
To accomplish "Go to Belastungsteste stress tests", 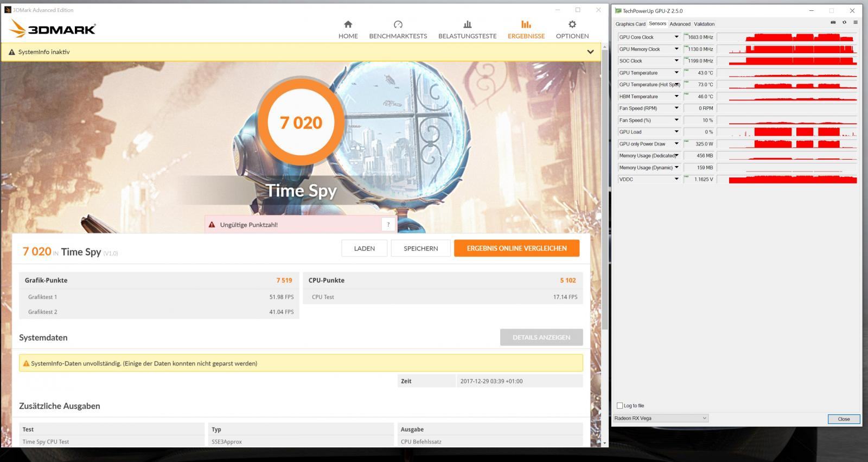I will coord(467,30).
